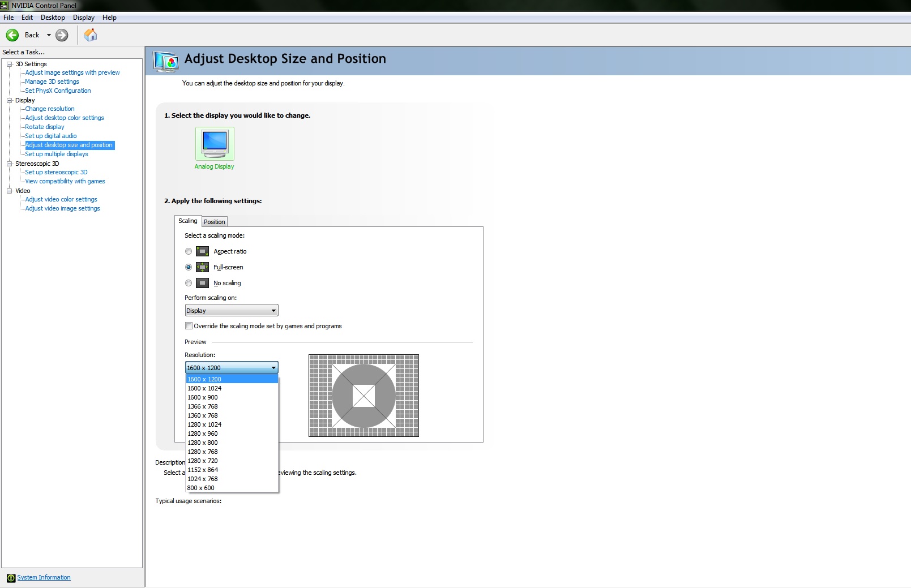911x588 pixels.
Task: Go to the Home page icon
Action: (91, 35)
